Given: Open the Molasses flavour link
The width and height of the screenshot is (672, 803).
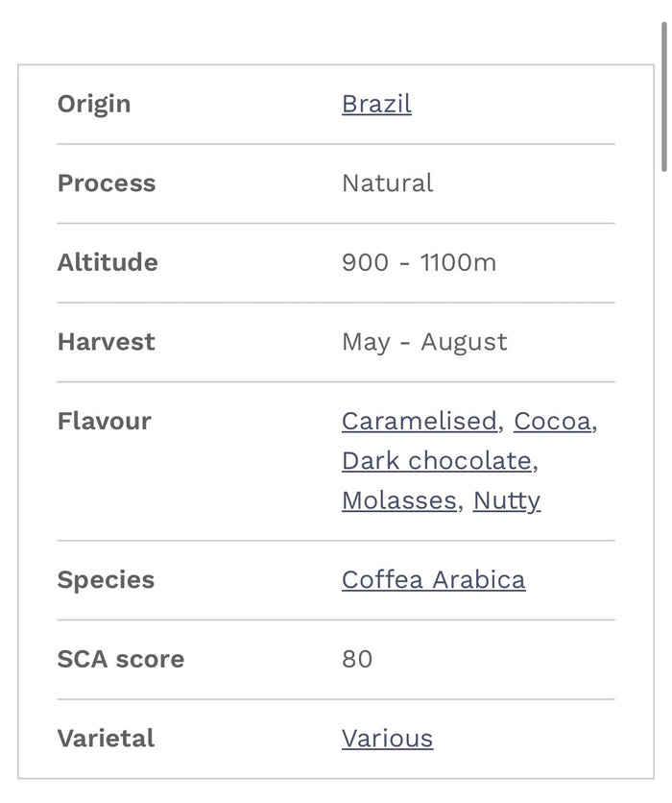Looking at the screenshot, I should click(x=399, y=500).
